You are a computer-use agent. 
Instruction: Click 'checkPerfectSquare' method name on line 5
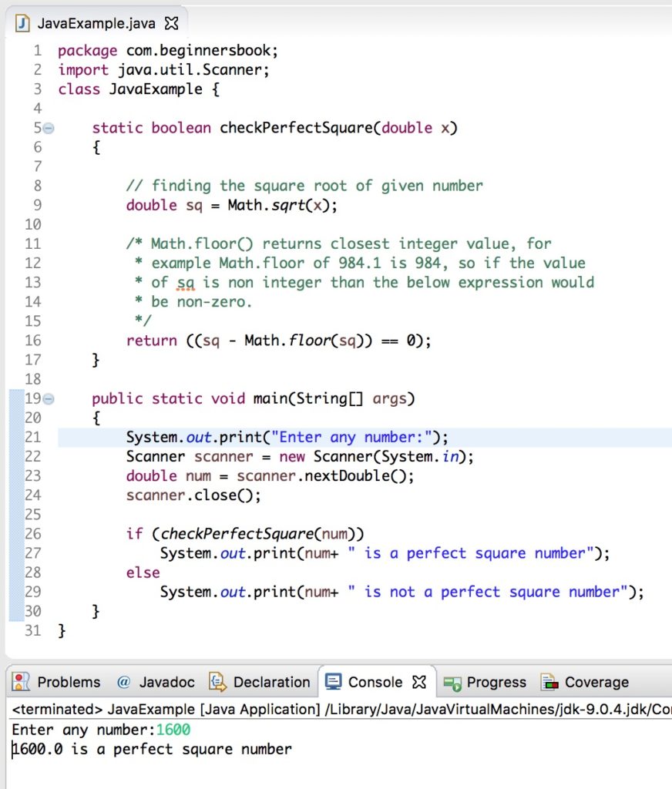[x=296, y=128]
